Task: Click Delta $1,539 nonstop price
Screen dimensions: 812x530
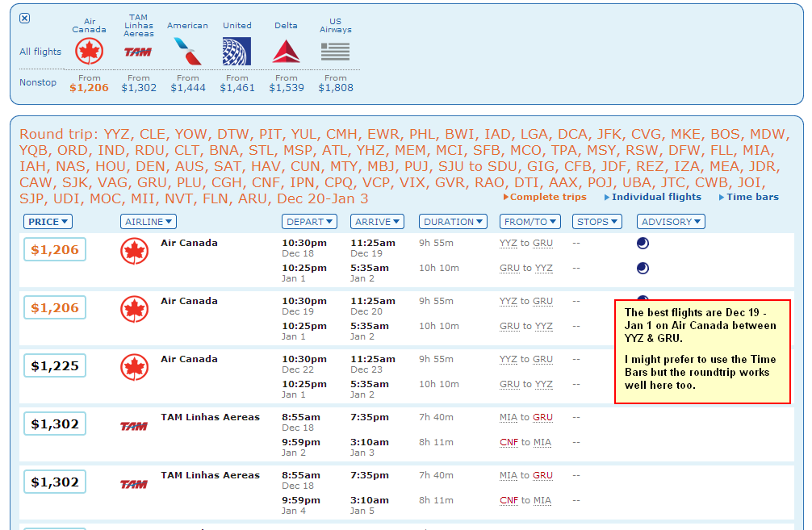Action: (x=287, y=87)
